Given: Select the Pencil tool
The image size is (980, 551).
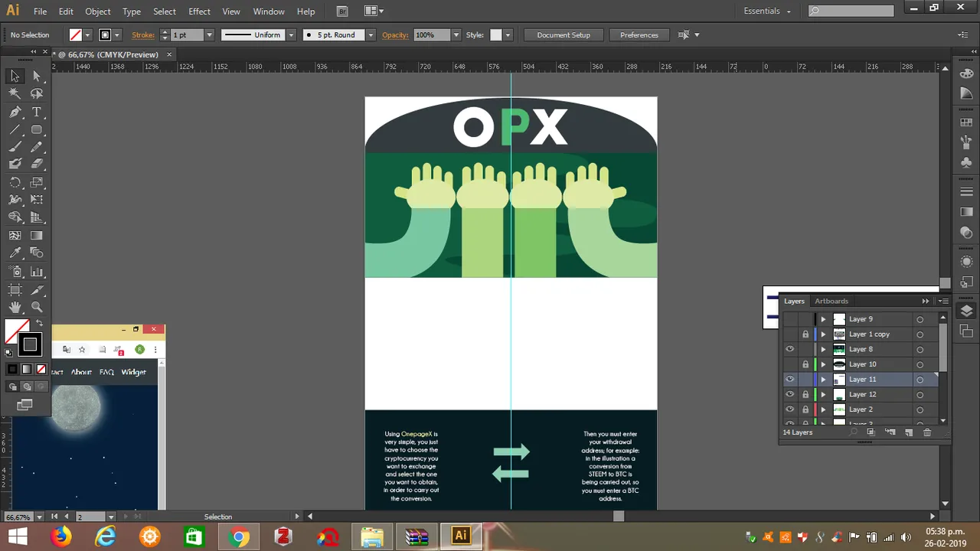Looking at the screenshot, I should [x=36, y=147].
